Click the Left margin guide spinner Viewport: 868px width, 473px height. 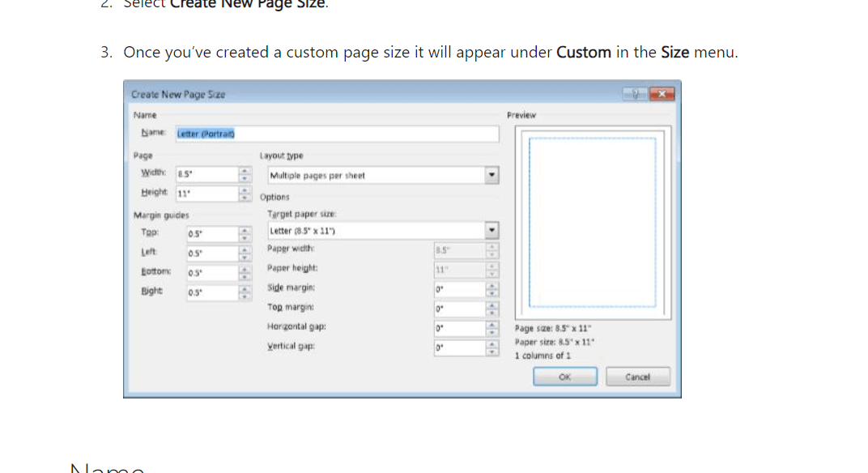click(245, 254)
